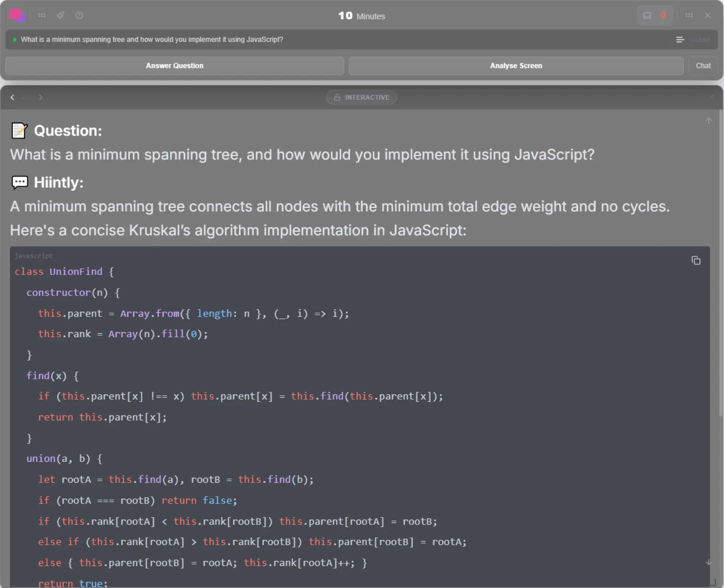The height and width of the screenshot is (588, 724).
Task: Click the 'find(x) {' code line
Action: (x=52, y=376)
